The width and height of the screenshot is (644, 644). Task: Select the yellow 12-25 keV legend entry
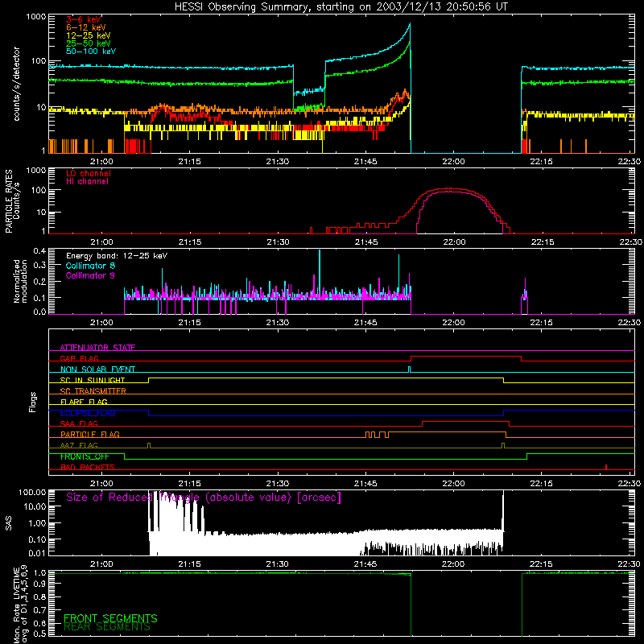(89, 35)
